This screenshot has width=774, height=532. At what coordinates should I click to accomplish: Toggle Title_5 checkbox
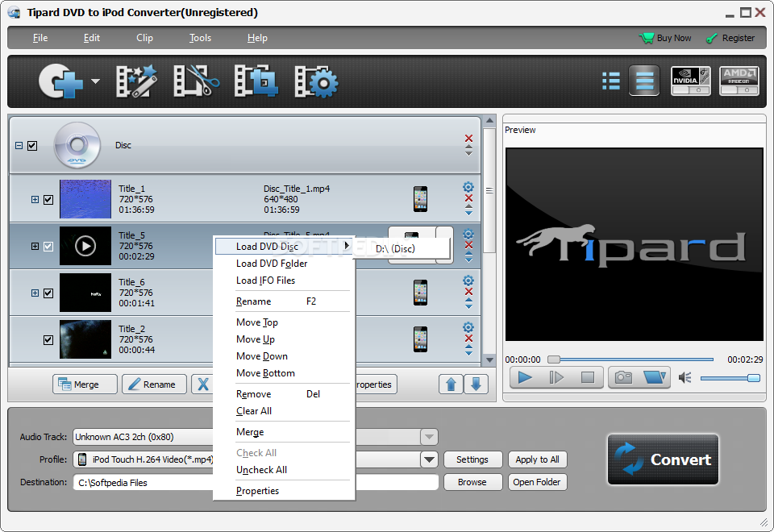tap(48, 246)
